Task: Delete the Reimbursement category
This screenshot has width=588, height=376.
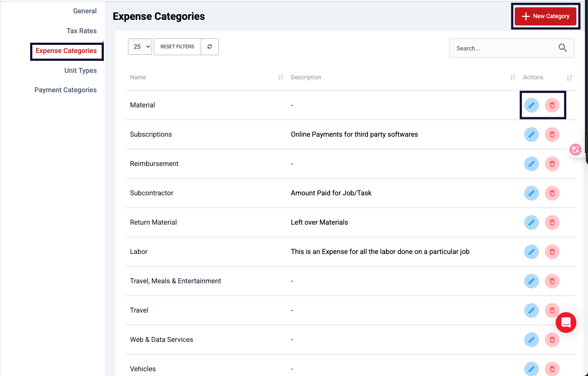Action: (552, 164)
